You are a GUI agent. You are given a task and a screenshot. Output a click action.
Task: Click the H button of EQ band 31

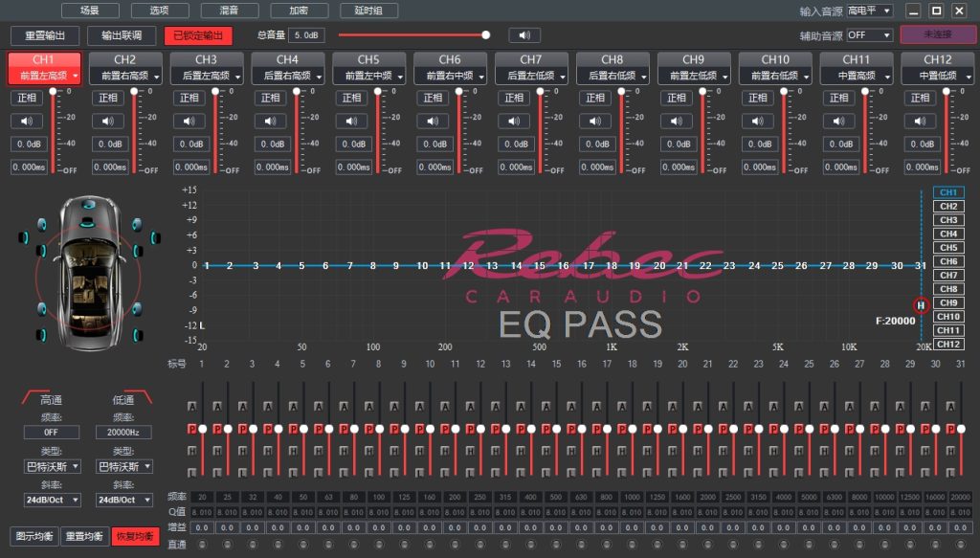tap(950, 451)
